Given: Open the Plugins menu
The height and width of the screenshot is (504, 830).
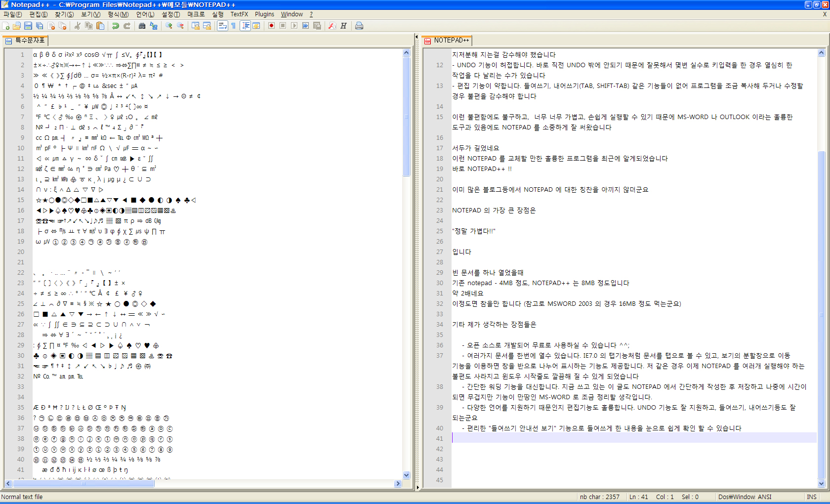Looking at the screenshot, I should (265, 14).
